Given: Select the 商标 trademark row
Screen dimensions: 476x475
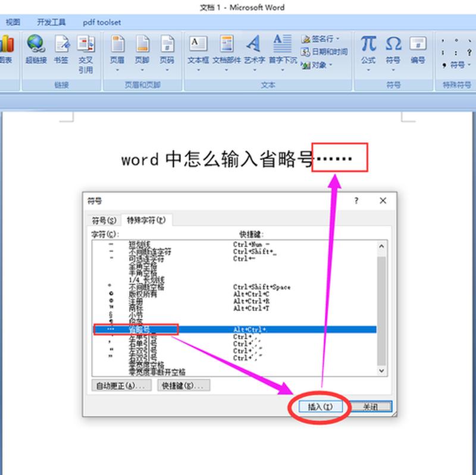Looking at the screenshot, I should tap(234, 308).
